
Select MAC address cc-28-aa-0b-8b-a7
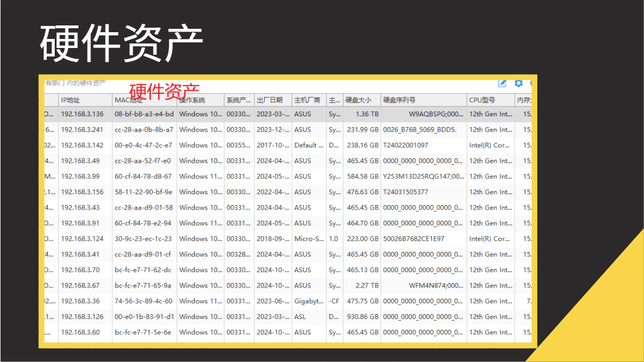pos(143,130)
